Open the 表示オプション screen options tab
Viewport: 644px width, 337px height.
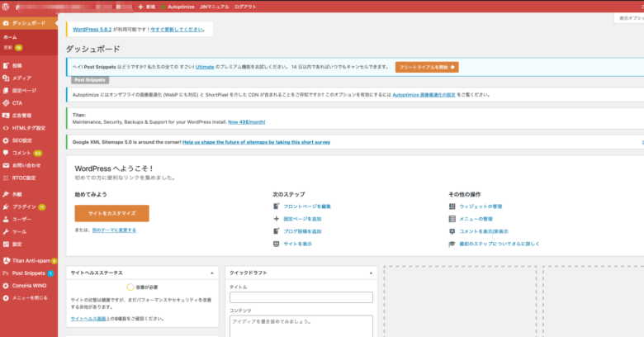[x=629, y=18]
